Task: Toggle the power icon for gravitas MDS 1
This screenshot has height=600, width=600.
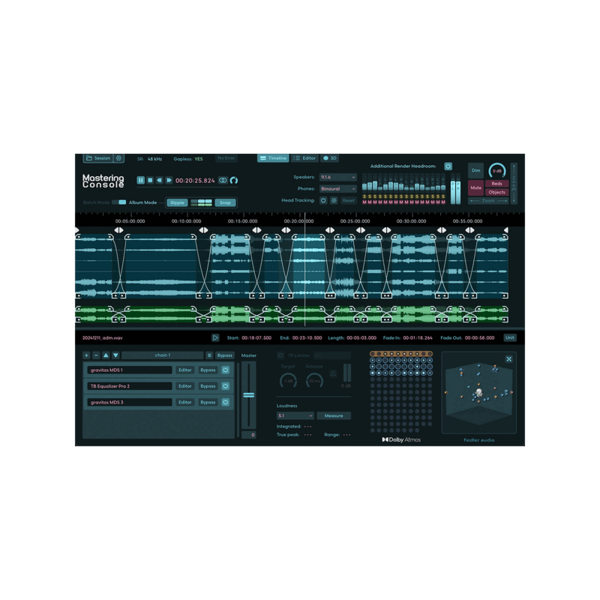Action: pyautogui.click(x=225, y=370)
